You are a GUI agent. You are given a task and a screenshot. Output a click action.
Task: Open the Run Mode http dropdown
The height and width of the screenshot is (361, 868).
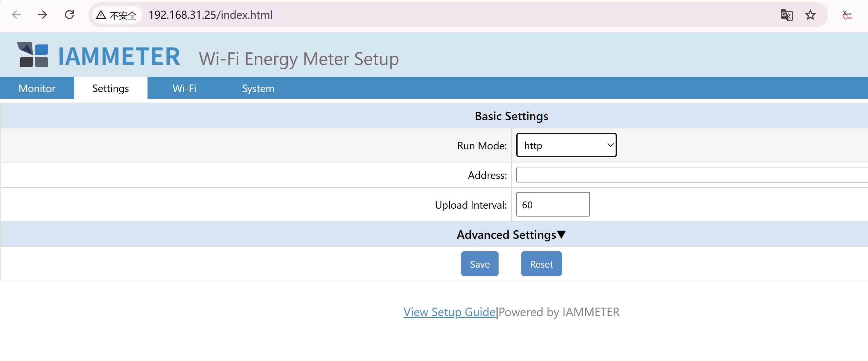tap(566, 145)
